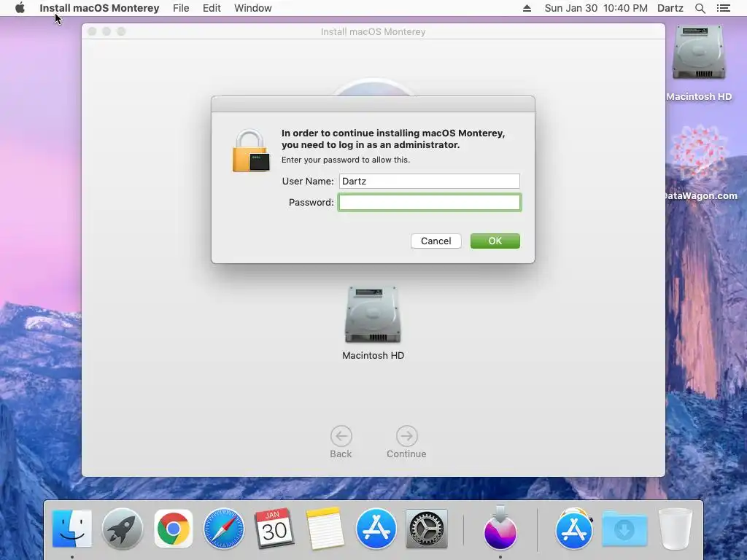747x560 pixels.
Task: Open the Window menu
Action: pyautogui.click(x=253, y=8)
